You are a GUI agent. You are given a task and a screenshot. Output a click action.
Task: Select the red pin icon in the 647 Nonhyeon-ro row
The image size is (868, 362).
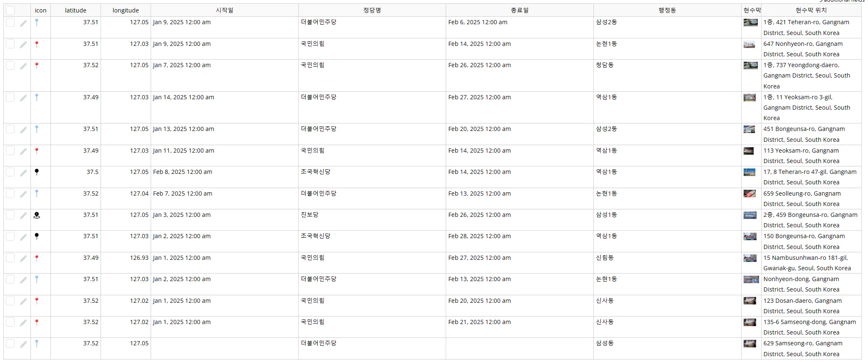point(37,44)
